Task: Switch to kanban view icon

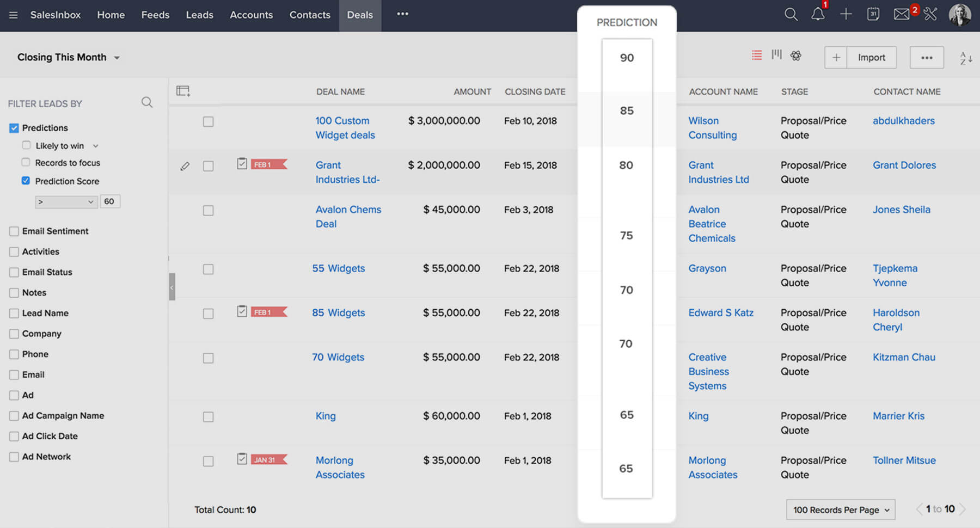Action: (776, 55)
